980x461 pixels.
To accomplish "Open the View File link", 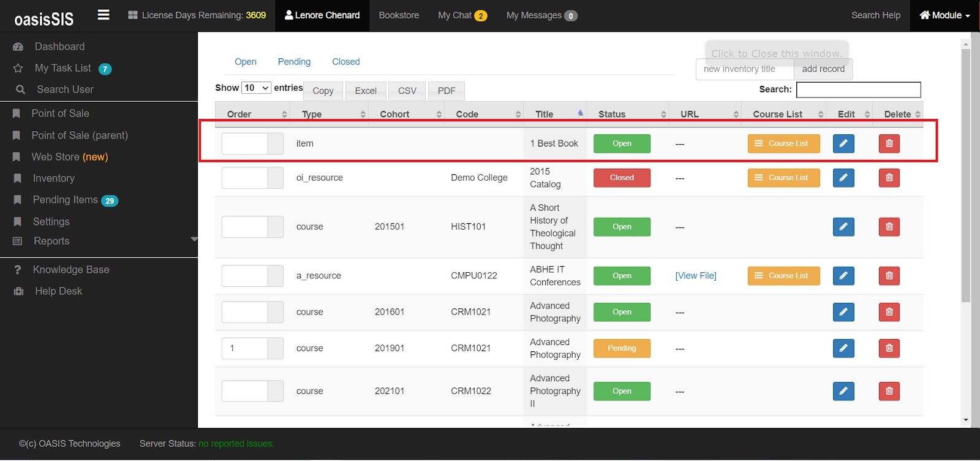I will point(696,276).
